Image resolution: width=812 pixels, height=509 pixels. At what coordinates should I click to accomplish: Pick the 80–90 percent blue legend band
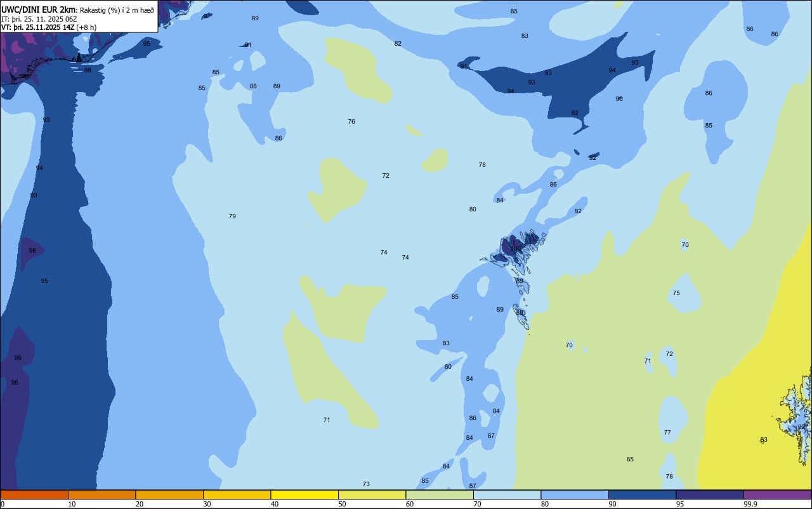coord(575,494)
